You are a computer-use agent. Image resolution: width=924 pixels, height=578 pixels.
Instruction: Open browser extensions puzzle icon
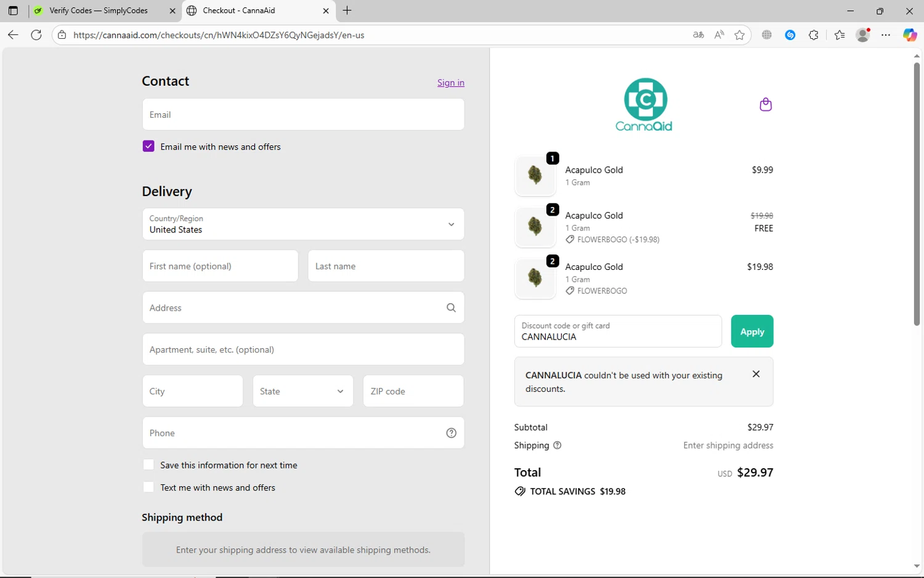point(814,35)
